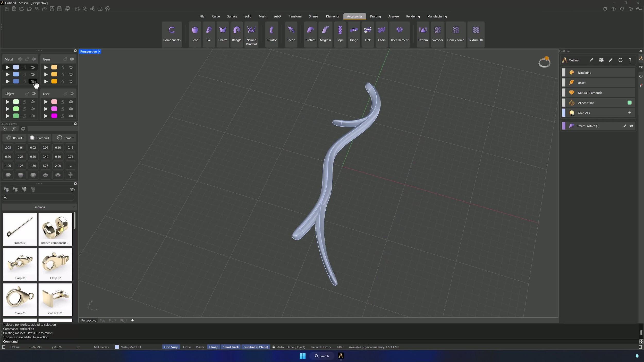
Task: Click the Outliner refresh icon
Action: tap(620, 60)
